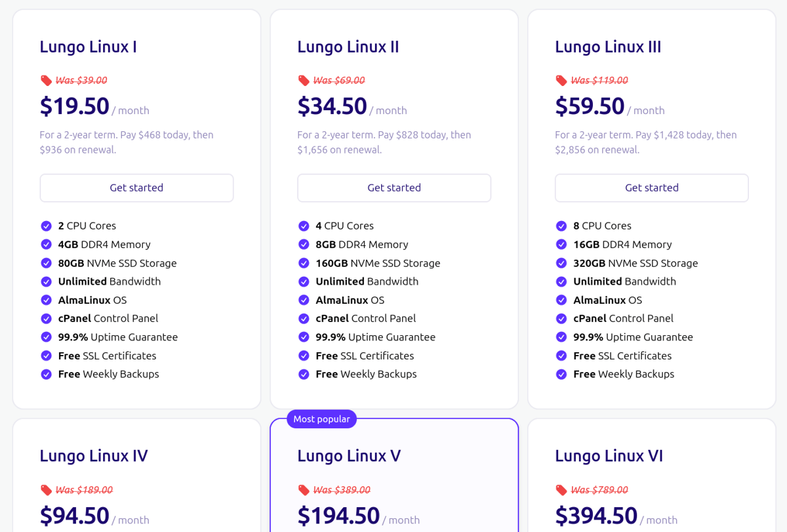Viewport: 787px width, 532px height.
Task: Click the price tag icon on Lungo Linux IV
Action: coord(46,490)
